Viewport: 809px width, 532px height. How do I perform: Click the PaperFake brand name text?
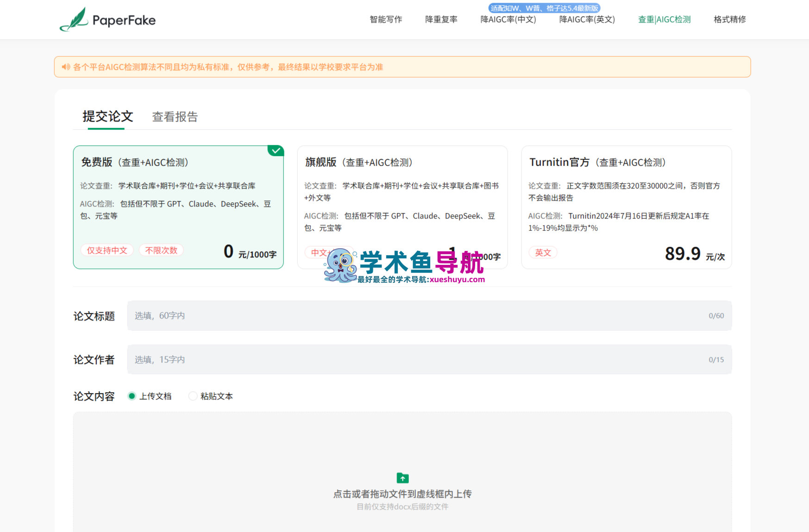point(124,20)
